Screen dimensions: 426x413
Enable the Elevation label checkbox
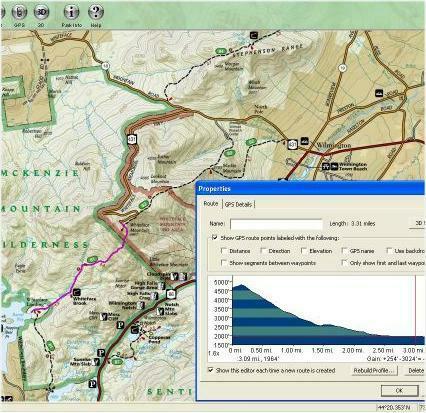pyautogui.click(x=304, y=251)
